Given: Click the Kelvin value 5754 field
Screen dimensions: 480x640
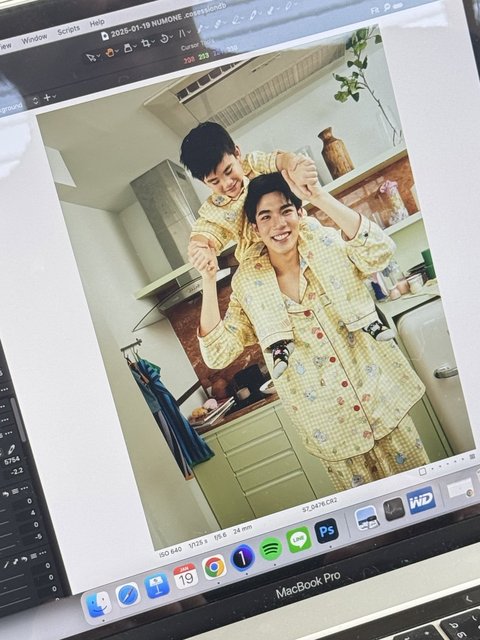Looking at the screenshot, I should tap(11, 461).
